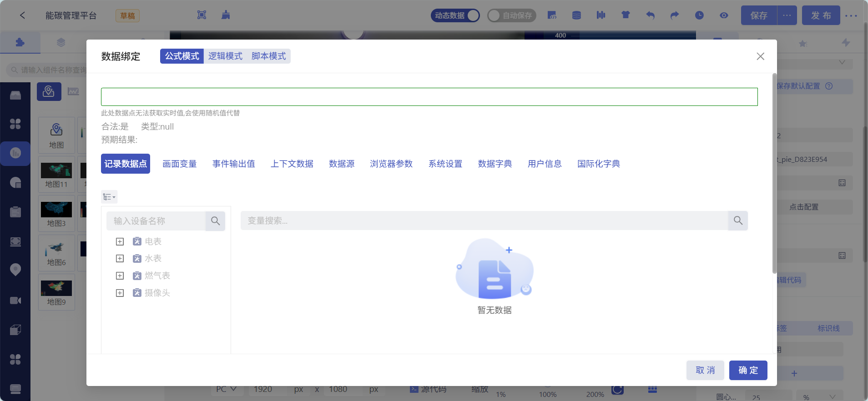
Task: Select the 画面变量 tab
Action: pos(180,164)
